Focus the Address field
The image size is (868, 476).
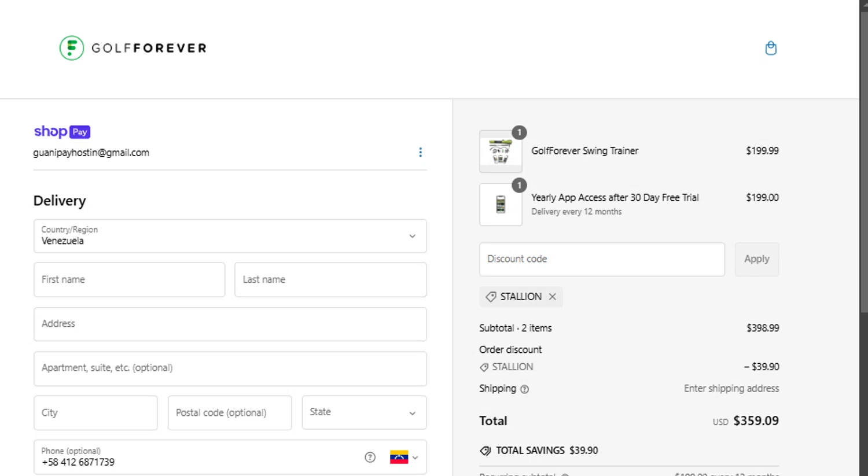coord(230,324)
